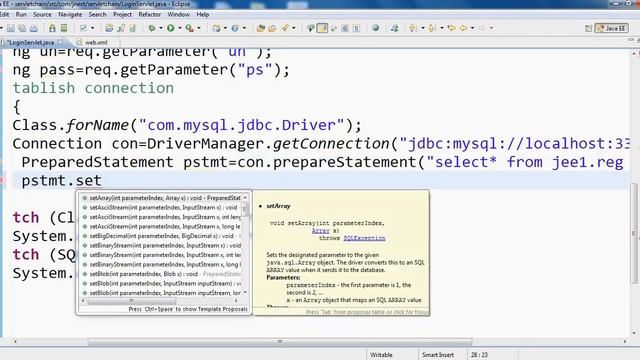The height and width of the screenshot is (360, 640).
Task: Click the editor vertical scrollbar
Action: coord(634,233)
